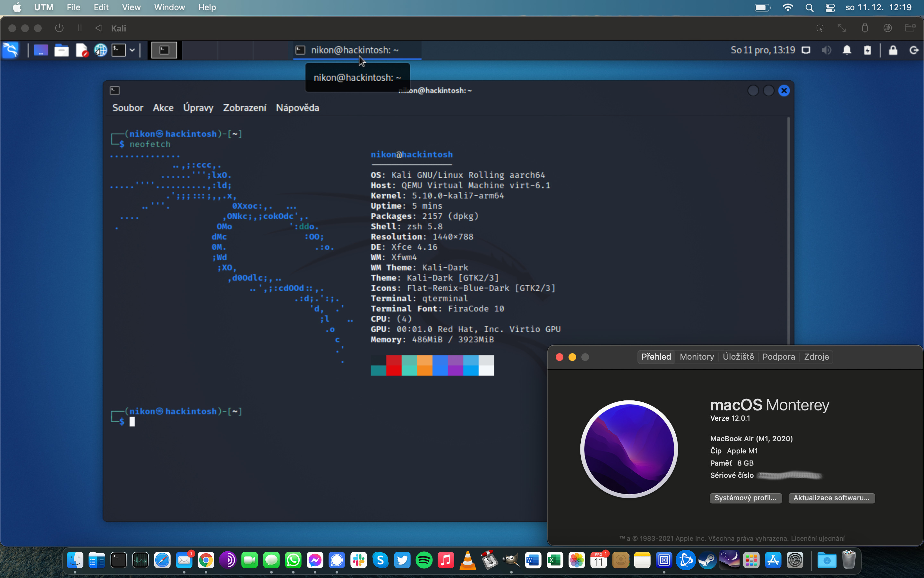Open Finder from the Dock
The width and height of the screenshot is (924, 578).
75,560
